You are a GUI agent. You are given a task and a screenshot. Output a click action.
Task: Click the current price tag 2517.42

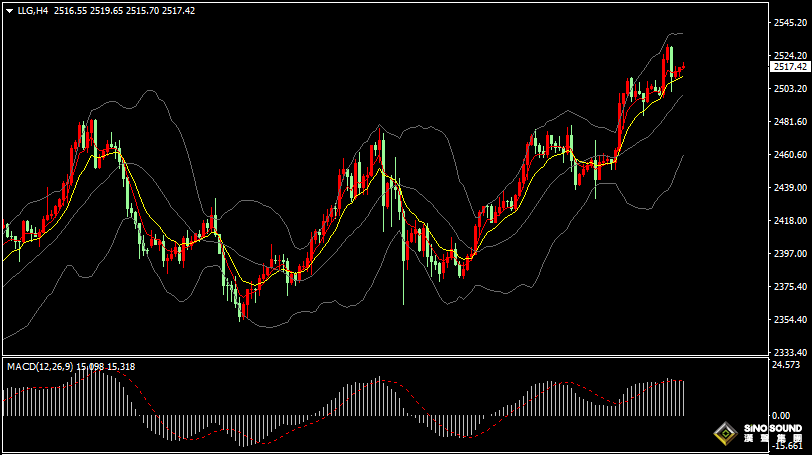pos(790,66)
